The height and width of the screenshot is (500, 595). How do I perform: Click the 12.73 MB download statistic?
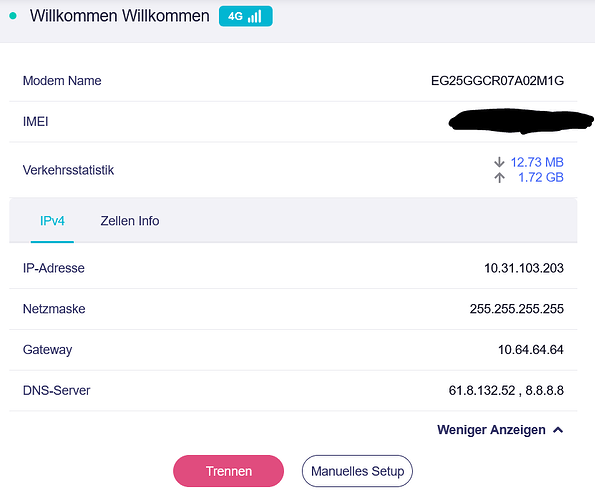537,162
